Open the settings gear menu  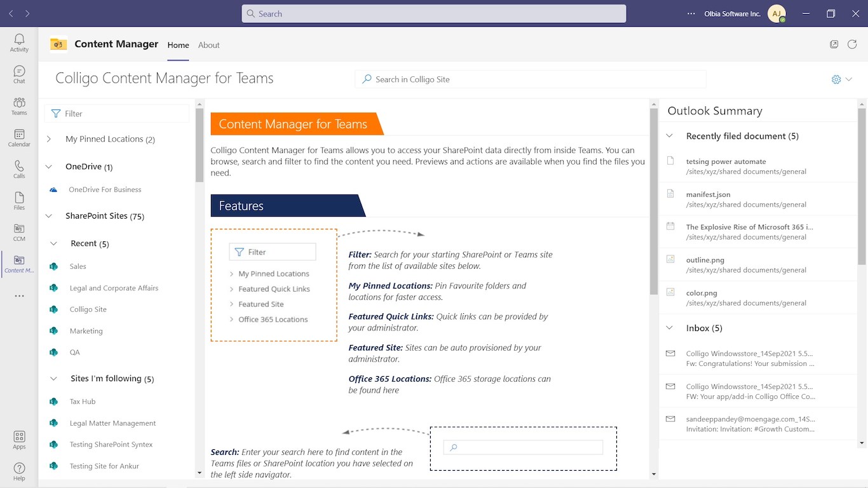click(x=836, y=79)
